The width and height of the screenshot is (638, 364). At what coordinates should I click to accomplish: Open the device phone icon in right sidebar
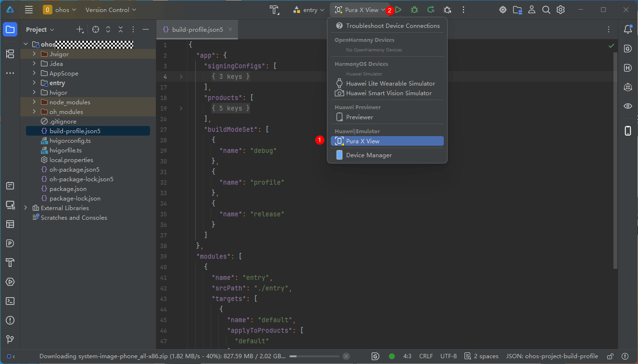(627, 131)
